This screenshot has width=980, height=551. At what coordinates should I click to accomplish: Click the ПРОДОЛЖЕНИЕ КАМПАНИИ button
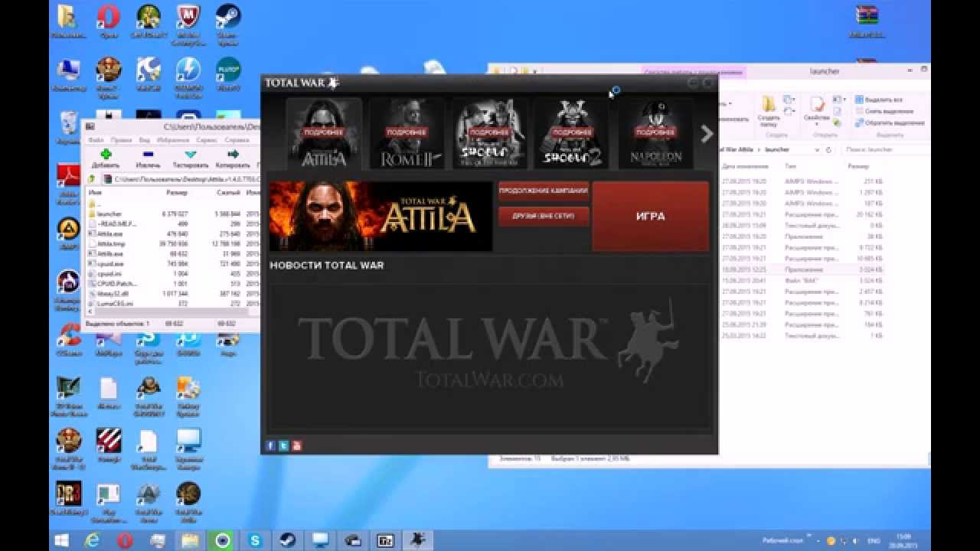point(544,191)
